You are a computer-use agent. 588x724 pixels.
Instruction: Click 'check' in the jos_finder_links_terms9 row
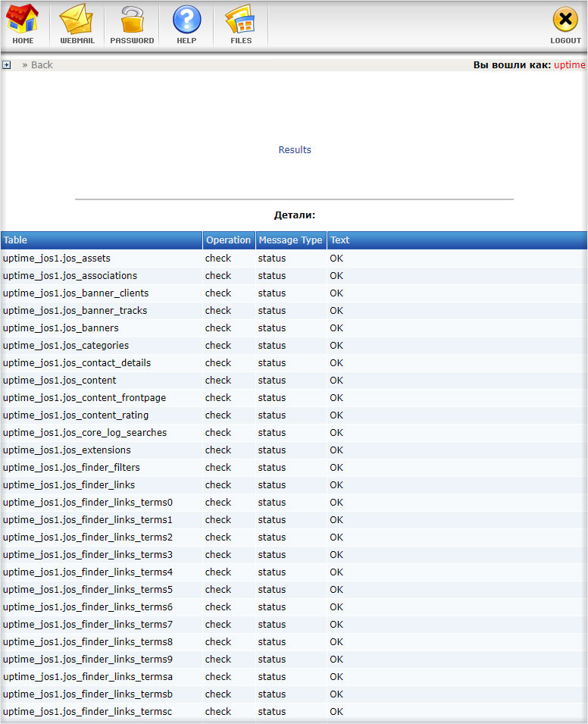point(217,660)
